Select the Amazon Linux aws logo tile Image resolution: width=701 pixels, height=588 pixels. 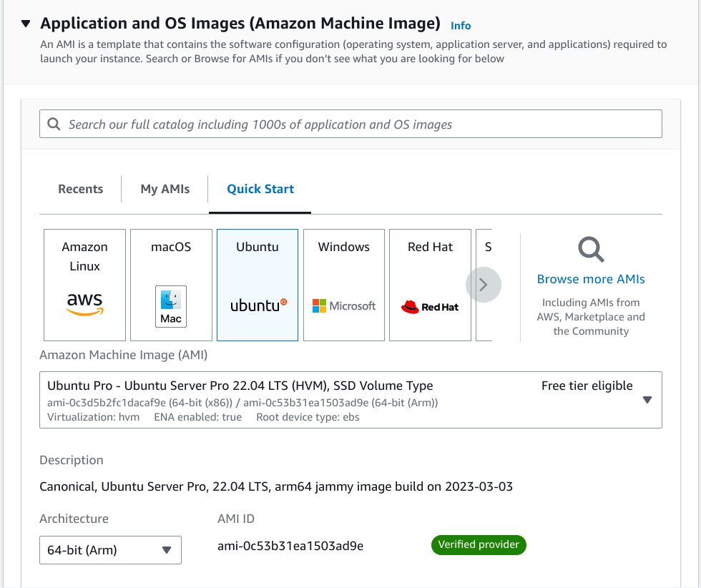point(84,285)
